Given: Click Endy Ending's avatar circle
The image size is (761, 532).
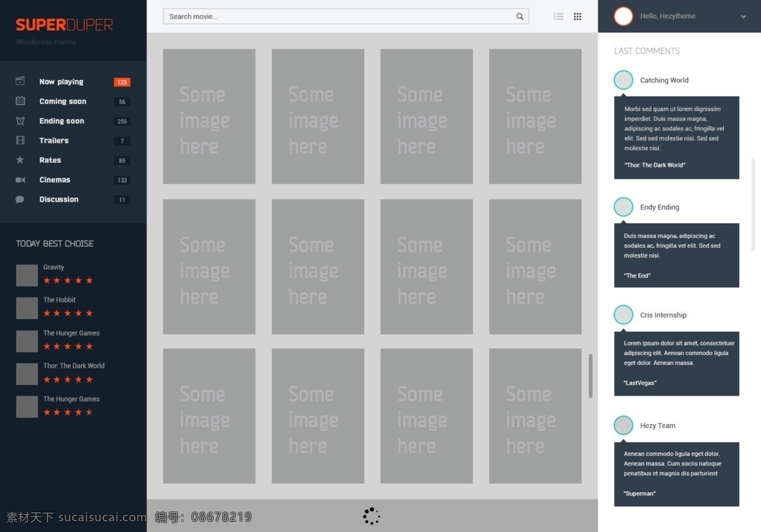Looking at the screenshot, I should [623, 207].
